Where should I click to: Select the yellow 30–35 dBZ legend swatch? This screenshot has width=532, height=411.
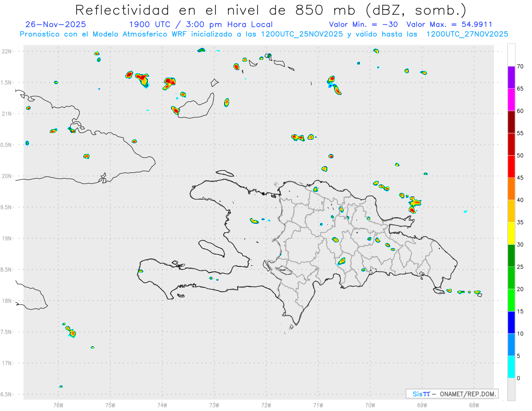pyautogui.click(x=511, y=233)
